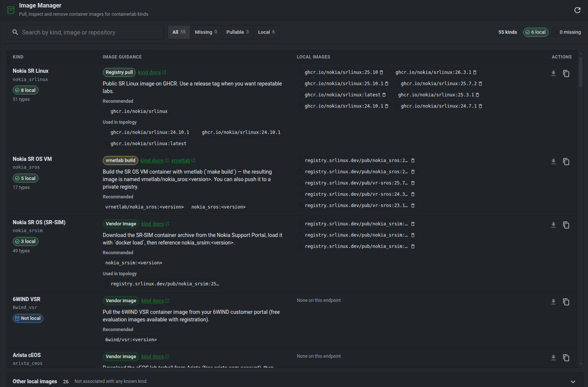
Task: Click the 17 types label
Action: 21,187
